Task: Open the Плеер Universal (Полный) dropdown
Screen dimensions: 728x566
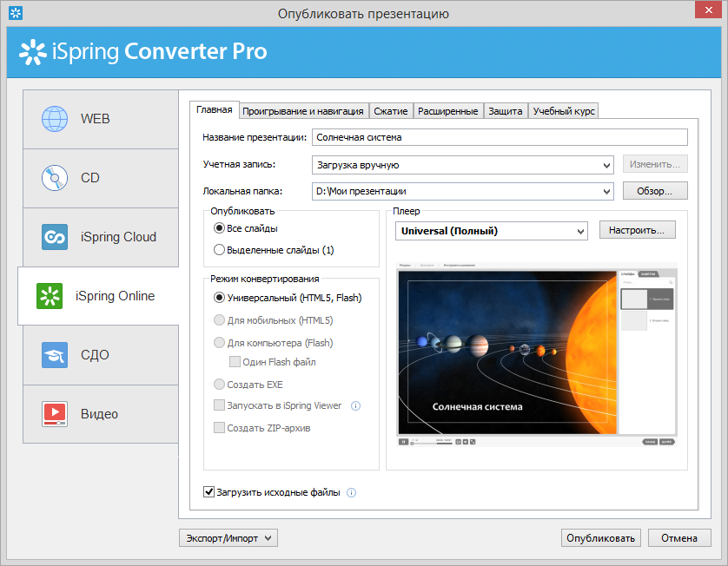Action: (x=491, y=231)
